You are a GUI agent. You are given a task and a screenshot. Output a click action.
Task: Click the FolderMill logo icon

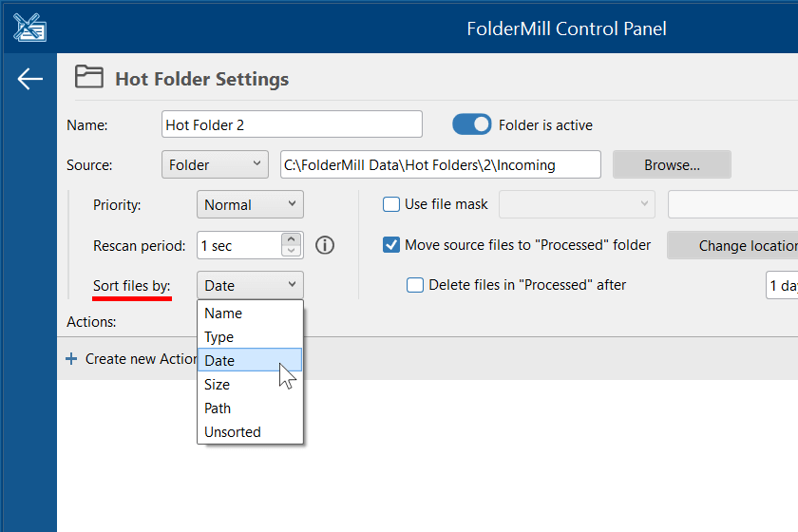point(30,28)
